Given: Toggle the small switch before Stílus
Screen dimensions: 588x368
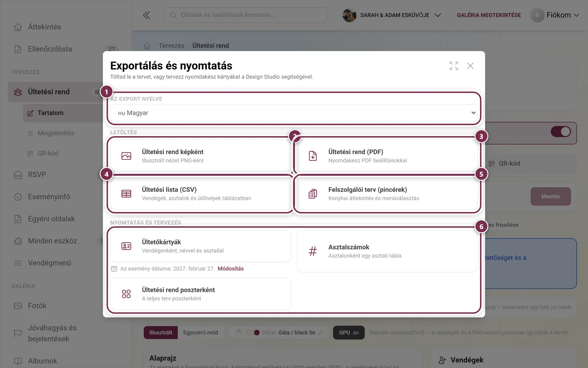Looking at the screenshot, I should [x=253, y=333].
